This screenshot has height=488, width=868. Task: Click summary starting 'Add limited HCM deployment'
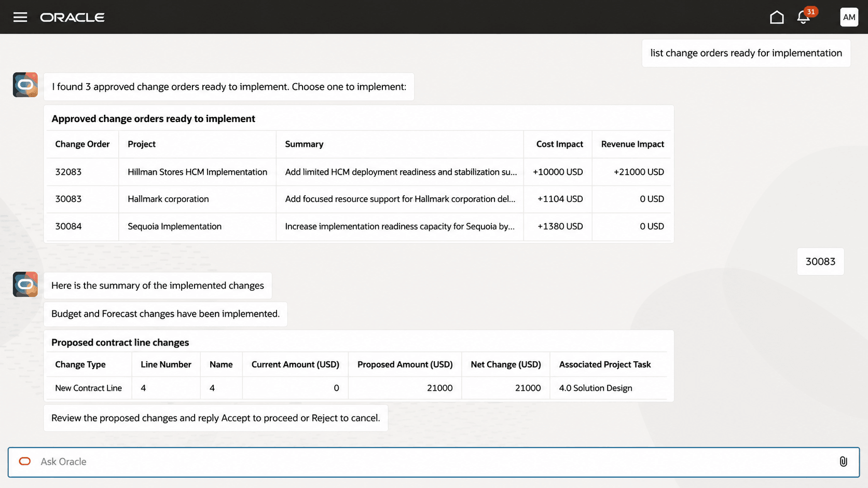[x=401, y=172]
